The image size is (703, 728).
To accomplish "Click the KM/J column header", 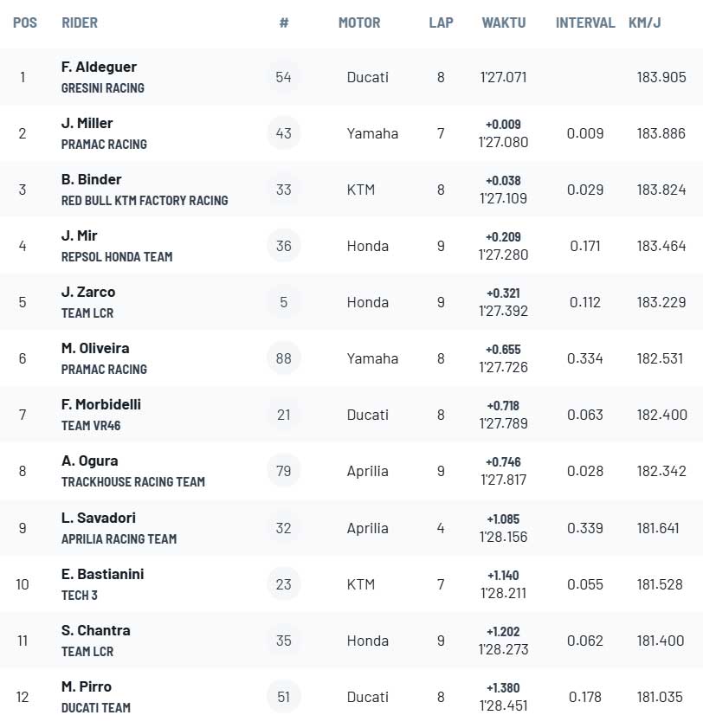I will coord(645,23).
